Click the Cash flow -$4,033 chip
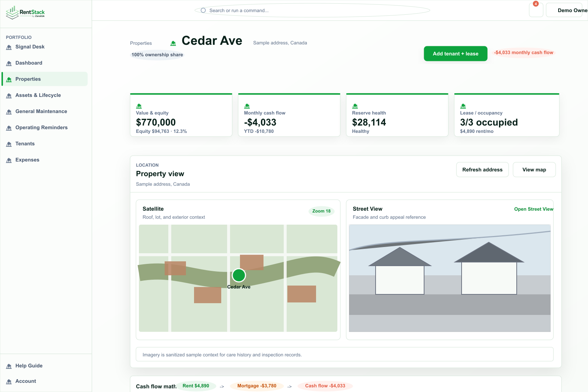 (x=325, y=386)
